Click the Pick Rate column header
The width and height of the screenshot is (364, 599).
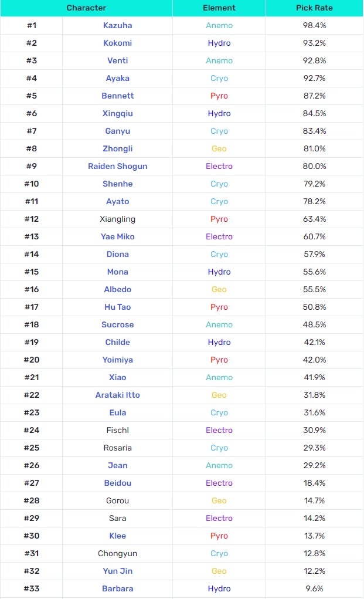point(314,8)
